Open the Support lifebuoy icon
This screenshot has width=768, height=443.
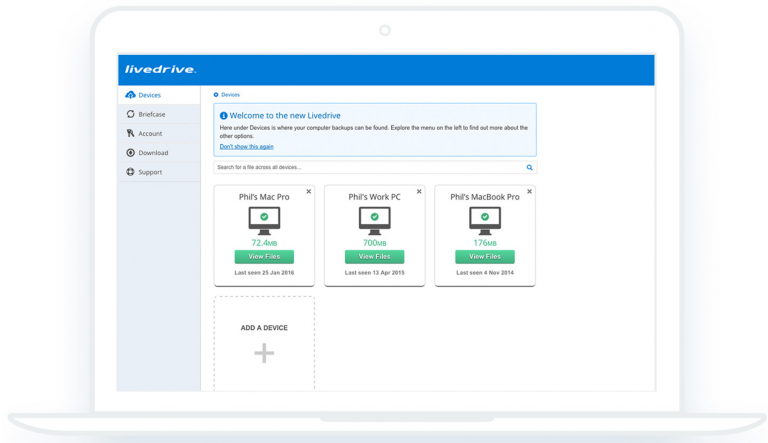130,172
